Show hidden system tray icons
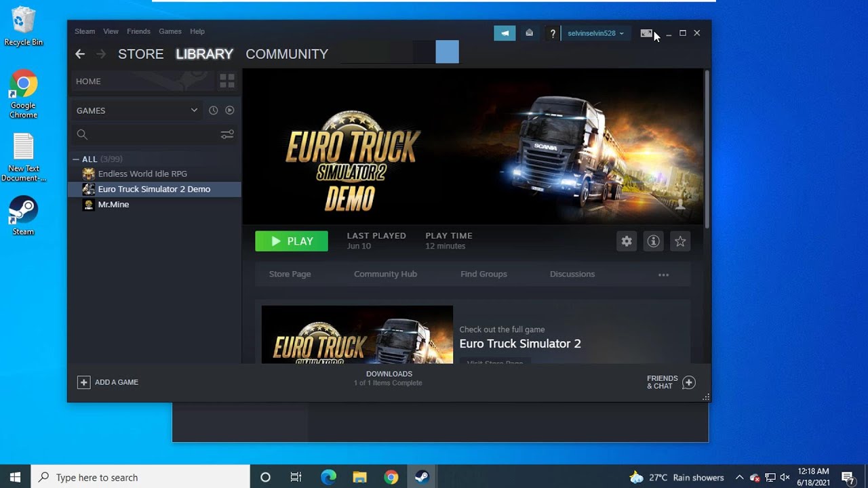Screen dimensions: 868x488 coord(739,477)
